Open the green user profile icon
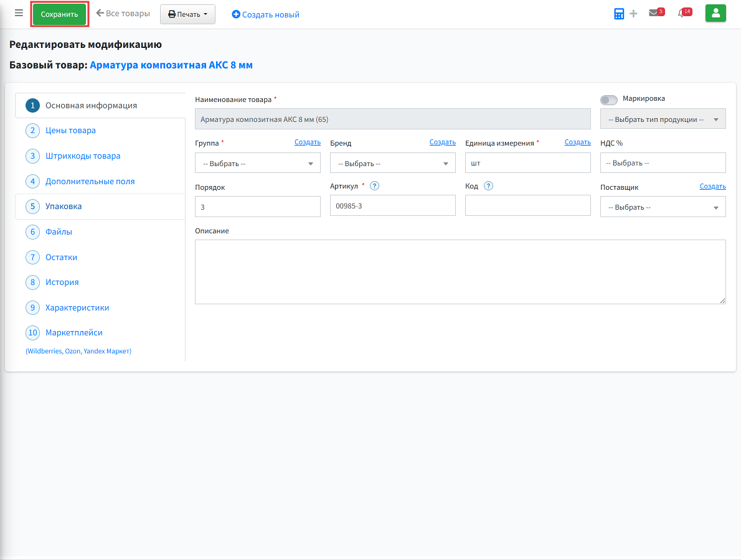Viewport: 741px width, 560px height. tap(715, 13)
